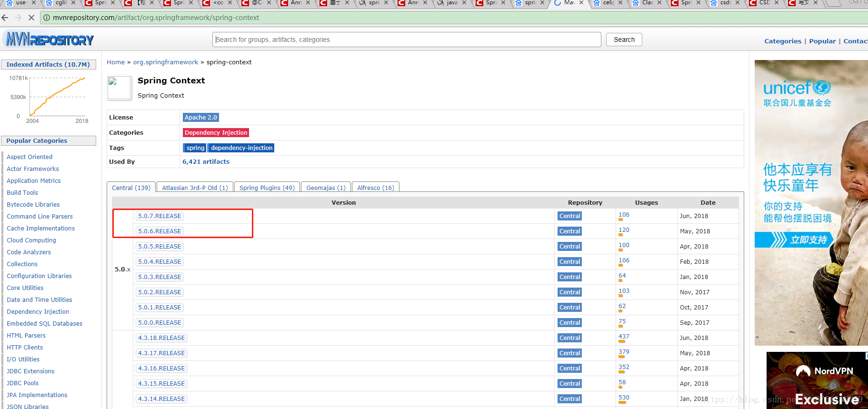Open usages count 106 for 5.0.7.RELEASE
Viewport: 868px width, 409px height.
point(624,215)
